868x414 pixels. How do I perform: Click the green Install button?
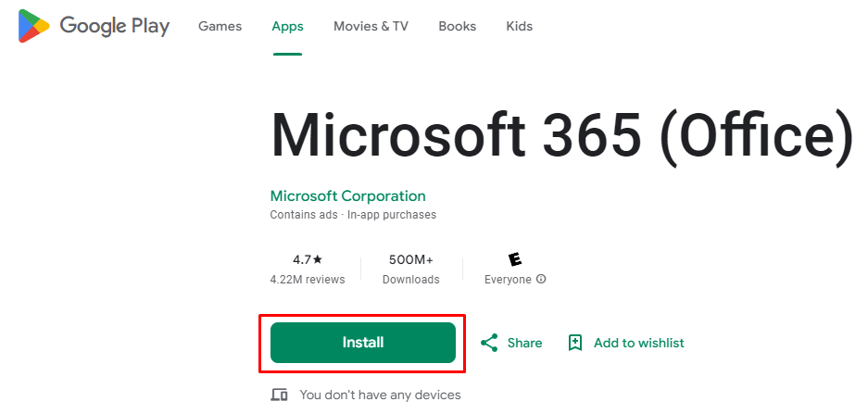click(x=362, y=343)
